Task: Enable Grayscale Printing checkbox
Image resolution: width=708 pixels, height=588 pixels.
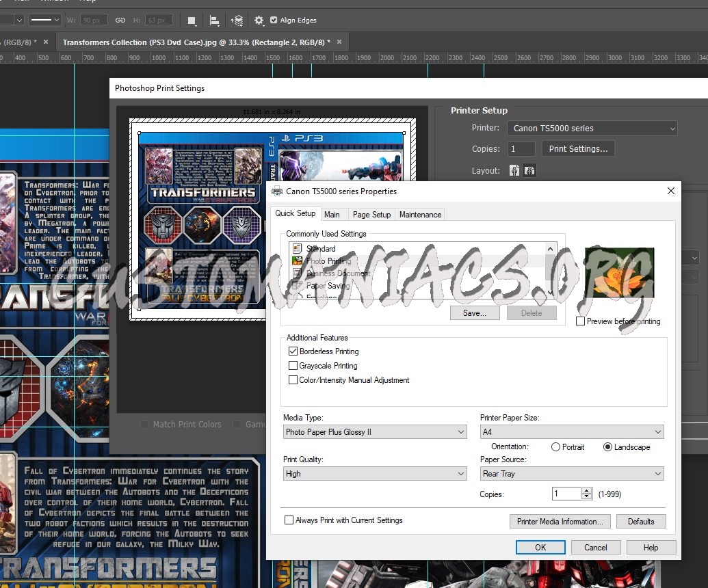Action: click(x=293, y=366)
